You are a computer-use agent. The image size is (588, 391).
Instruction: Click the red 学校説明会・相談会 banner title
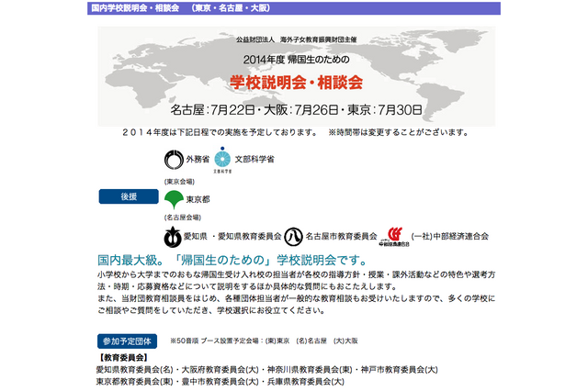pos(296,83)
